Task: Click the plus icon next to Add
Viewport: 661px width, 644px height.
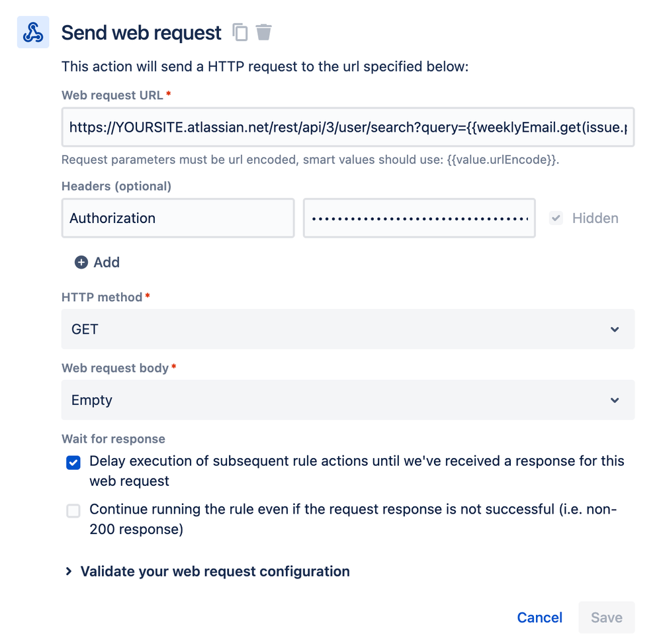Action: 81,262
